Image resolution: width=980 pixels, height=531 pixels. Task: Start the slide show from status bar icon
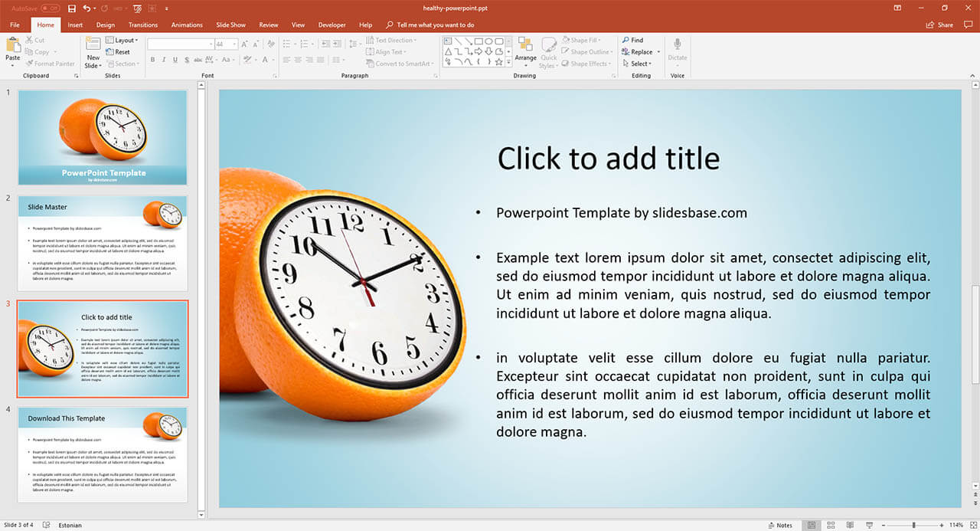click(x=869, y=526)
